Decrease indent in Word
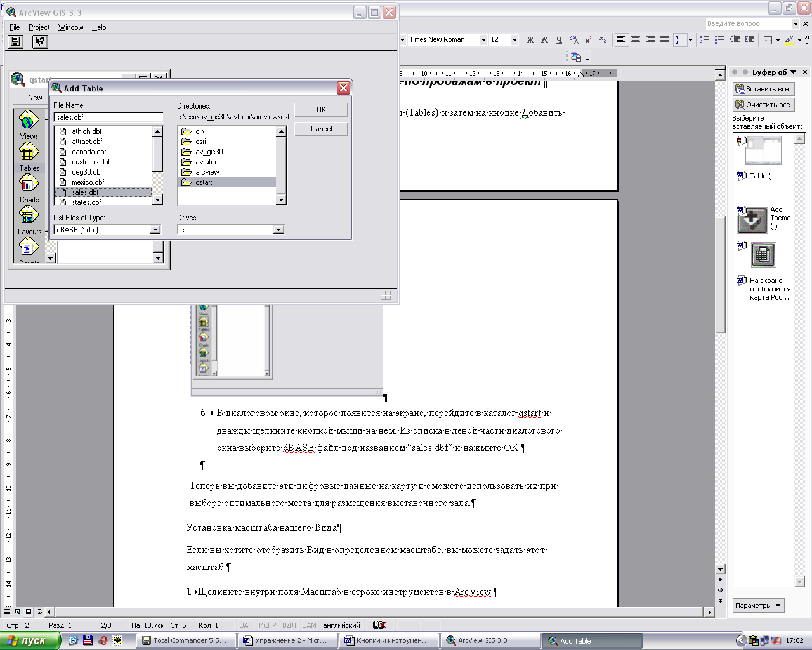Screen dimensions: 812x650 coord(735,39)
